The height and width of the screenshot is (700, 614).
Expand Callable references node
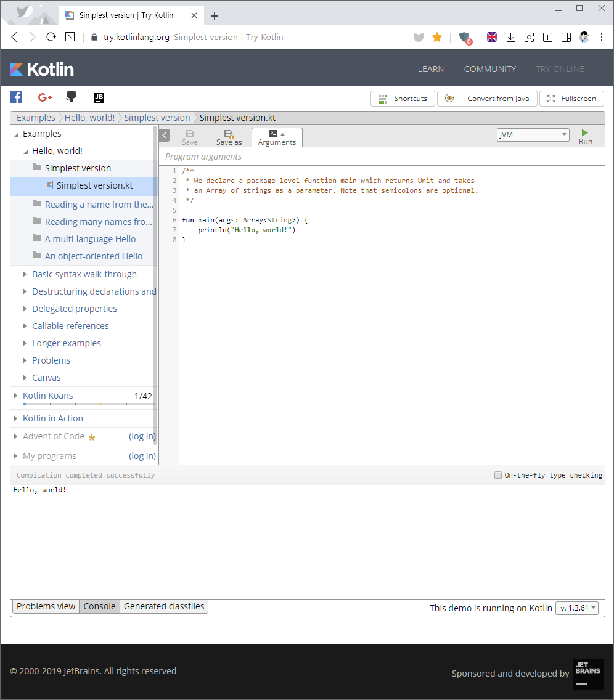click(x=25, y=326)
